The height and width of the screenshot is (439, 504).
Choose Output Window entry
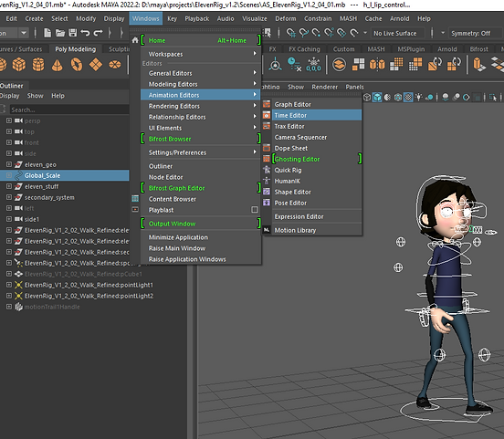(x=201, y=224)
